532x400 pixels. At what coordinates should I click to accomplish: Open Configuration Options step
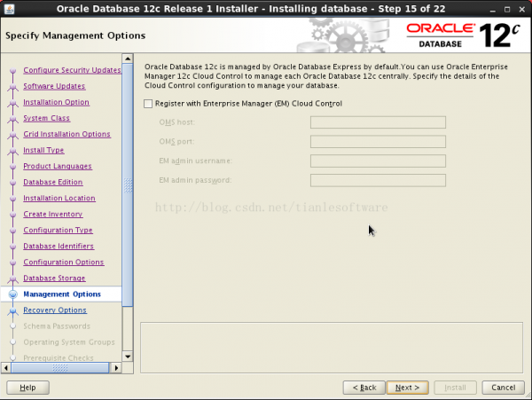64,262
